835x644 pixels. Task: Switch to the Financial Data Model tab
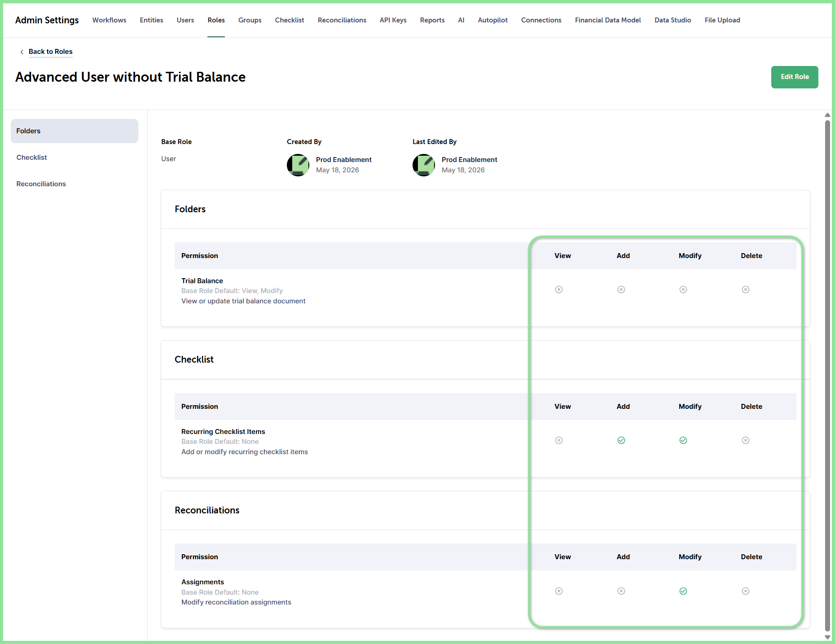pyautogui.click(x=608, y=20)
